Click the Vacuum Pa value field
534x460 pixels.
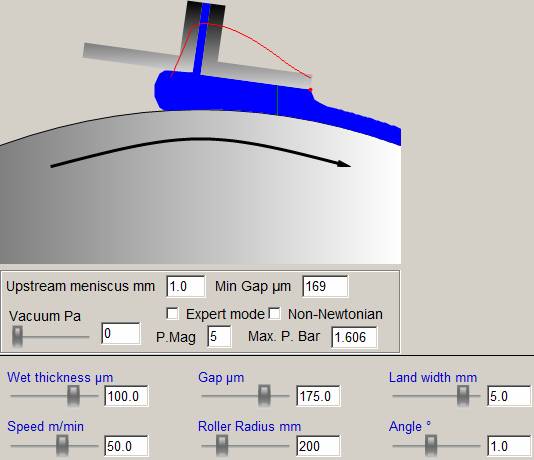pos(121,333)
